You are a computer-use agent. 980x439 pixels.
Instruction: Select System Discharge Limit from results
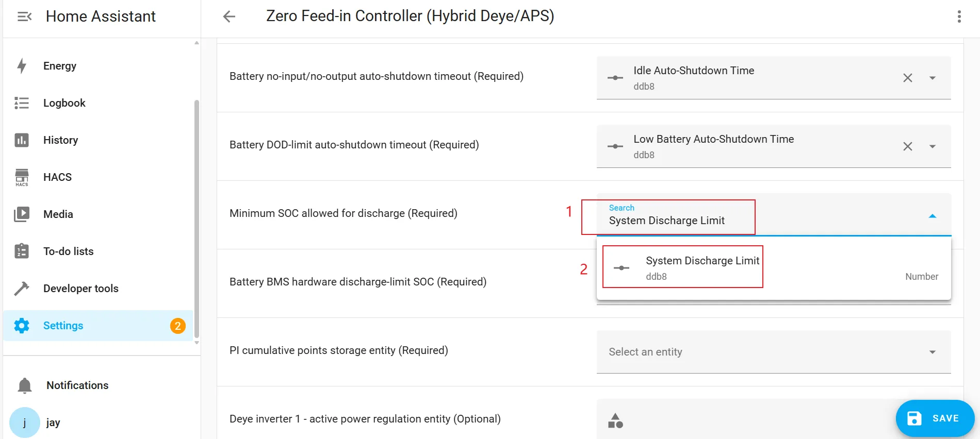pos(702,267)
